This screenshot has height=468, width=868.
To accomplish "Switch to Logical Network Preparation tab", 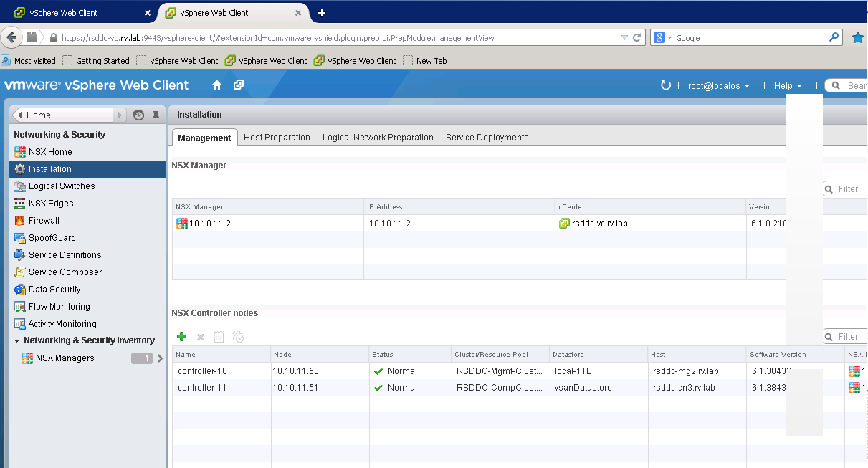I will tap(378, 138).
